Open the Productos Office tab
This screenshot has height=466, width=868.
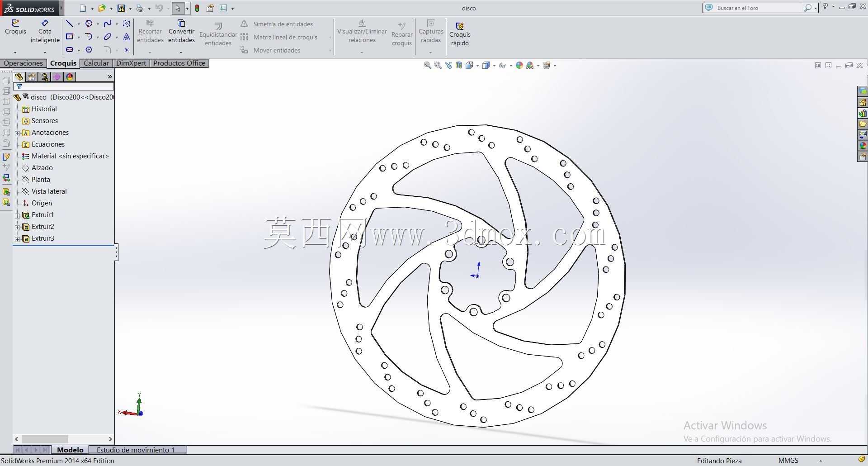[179, 63]
